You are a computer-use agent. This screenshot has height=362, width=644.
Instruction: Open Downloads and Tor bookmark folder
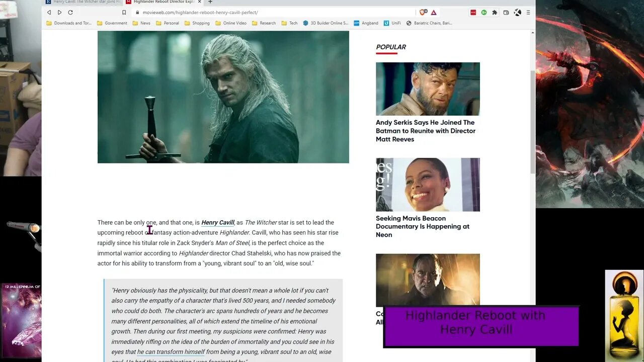[x=69, y=23]
